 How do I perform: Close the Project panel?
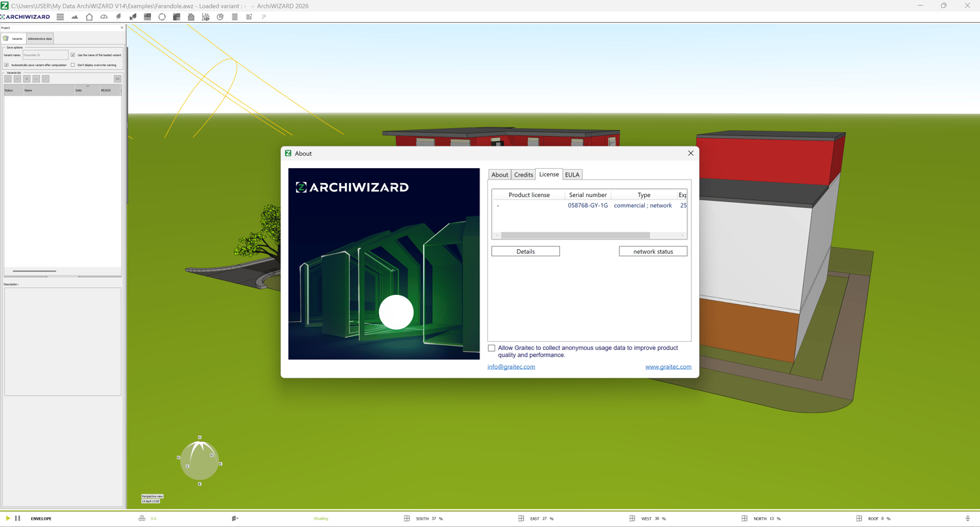[x=122, y=27]
